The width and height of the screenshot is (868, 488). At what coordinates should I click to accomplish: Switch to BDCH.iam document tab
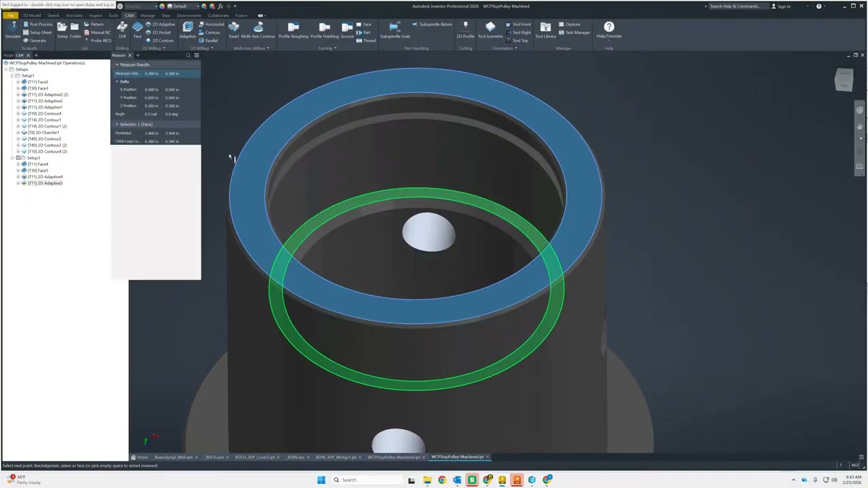(x=214, y=457)
